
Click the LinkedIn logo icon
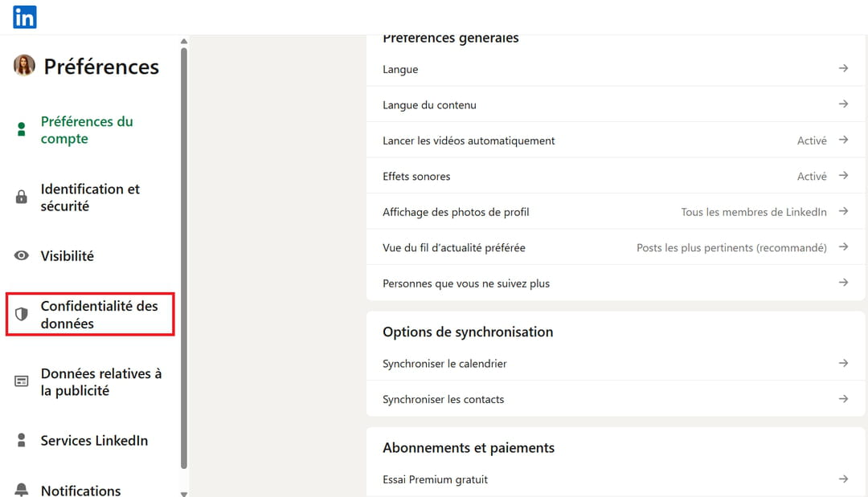(24, 17)
